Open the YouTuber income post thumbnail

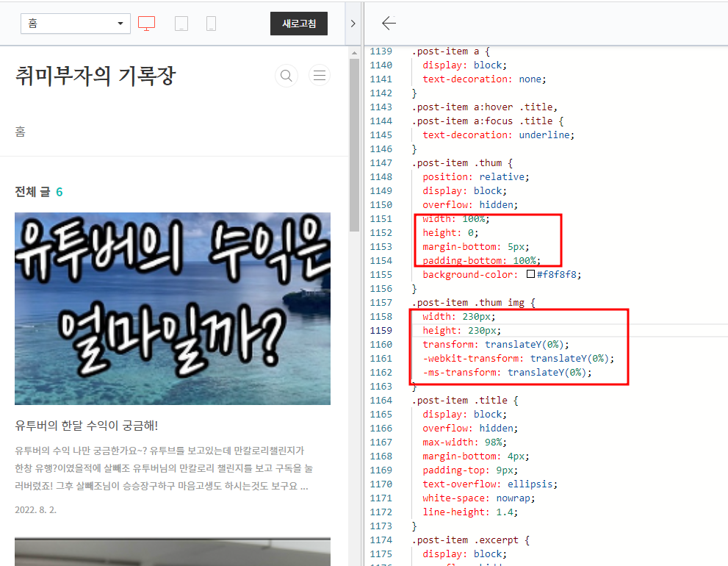click(173, 309)
